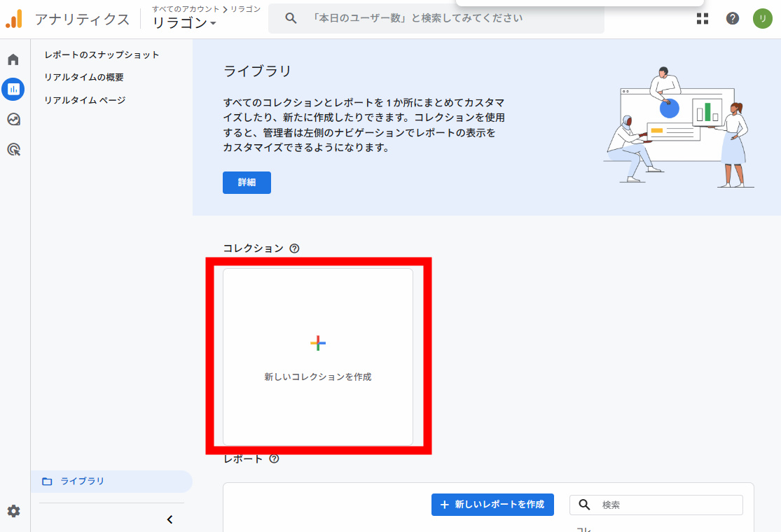Image resolution: width=781 pixels, height=532 pixels.
Task: Open the help question mark icon
Action: pos(733,19)
